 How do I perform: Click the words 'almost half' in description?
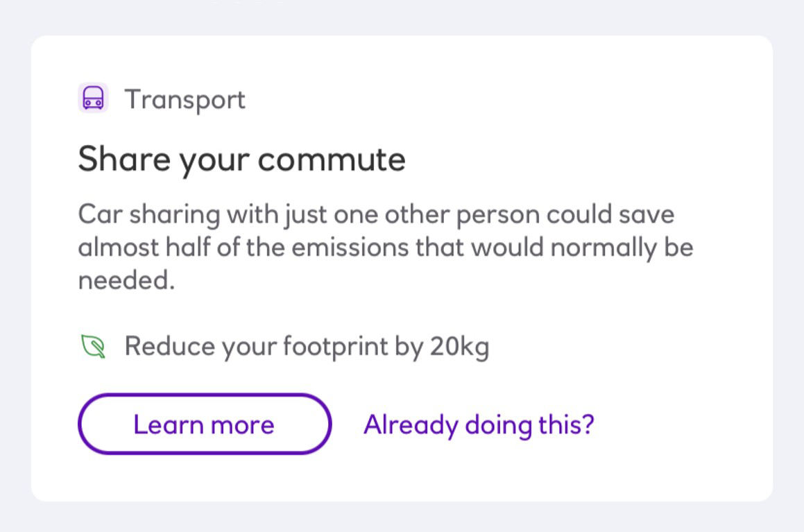pyautogui.click(x=144, y=248)
